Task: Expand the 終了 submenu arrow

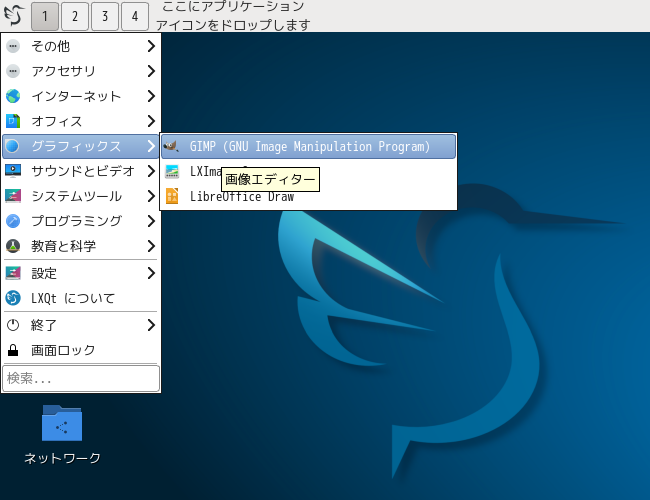Action: tap(151, 325)
